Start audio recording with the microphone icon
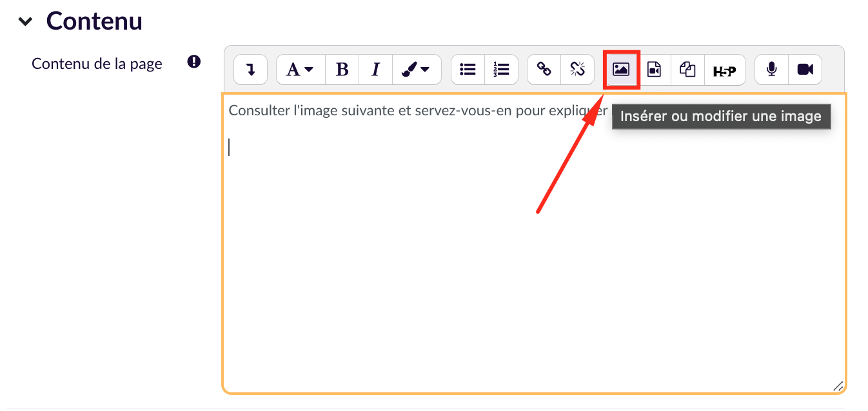Viewport: 868px width, 411px height. (771, 70)
